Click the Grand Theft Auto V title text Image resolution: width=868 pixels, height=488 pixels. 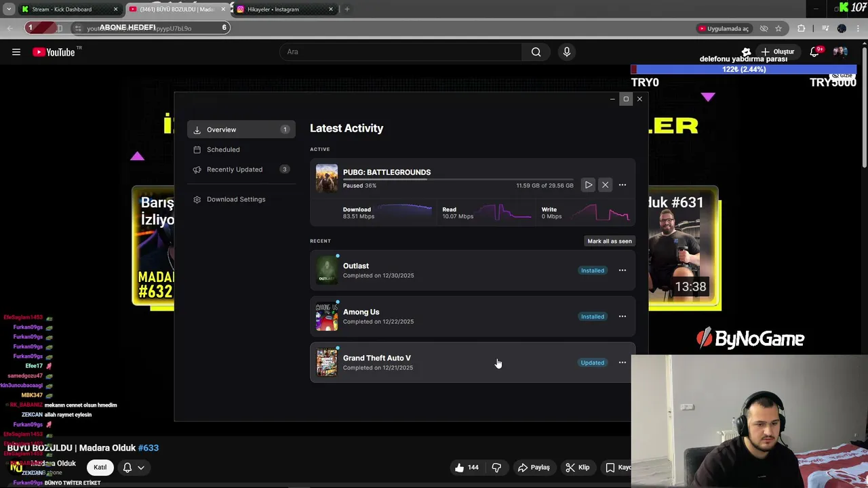[x=377, y=358]
